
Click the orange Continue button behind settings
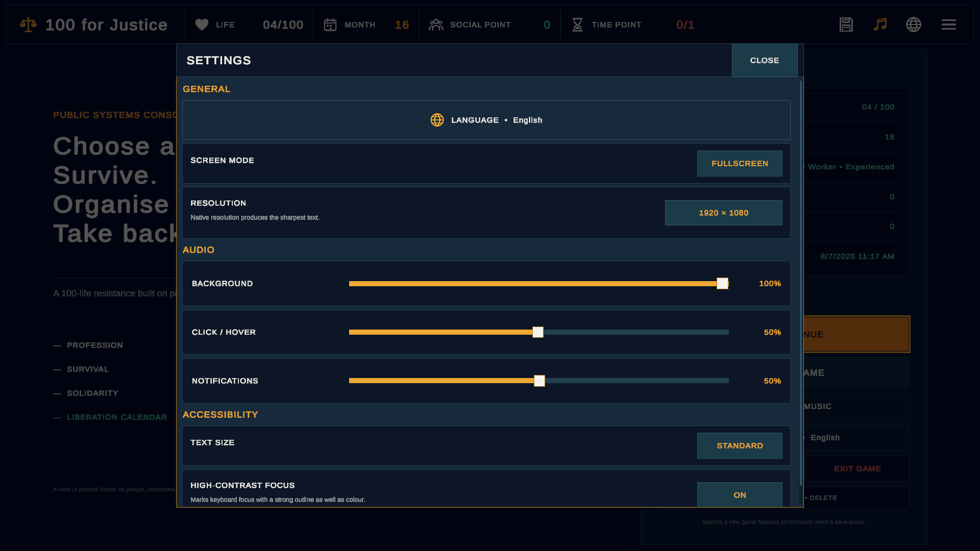pos(856,334)
